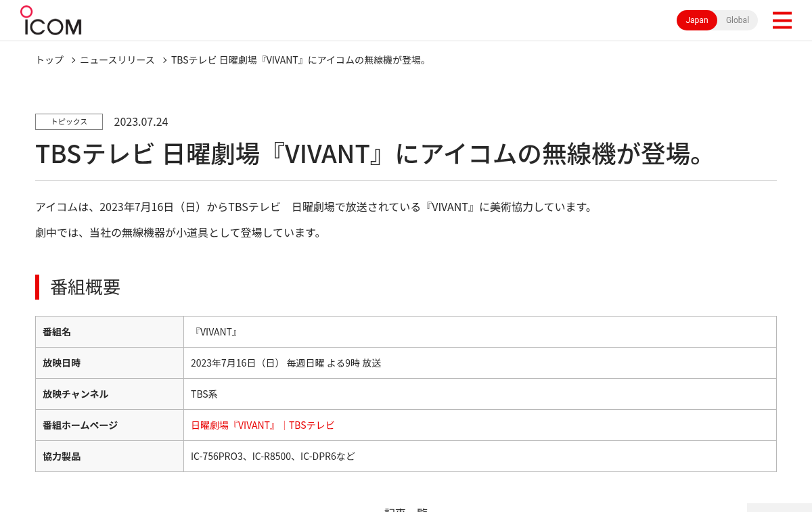Screen dimensions: 812x512
Task: Click the VIVANT article breadcrumb text
Action: (300, 60)
